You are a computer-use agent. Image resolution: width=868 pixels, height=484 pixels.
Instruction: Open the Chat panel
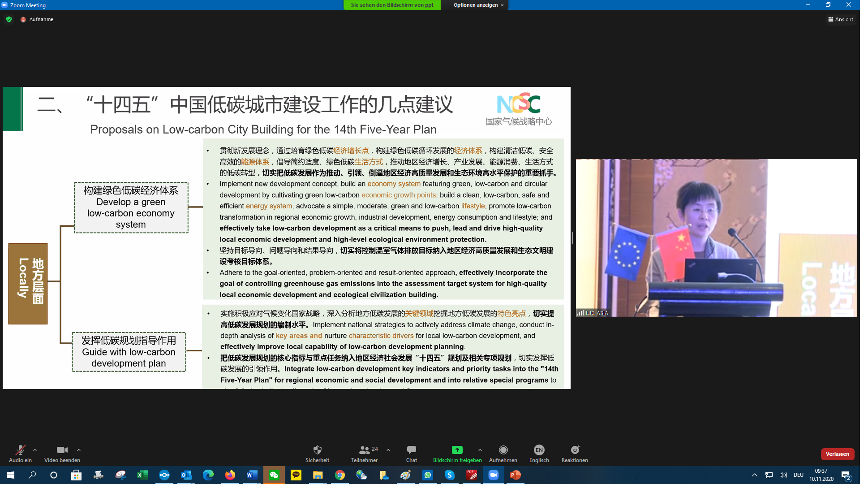click(x=411, y=450)
